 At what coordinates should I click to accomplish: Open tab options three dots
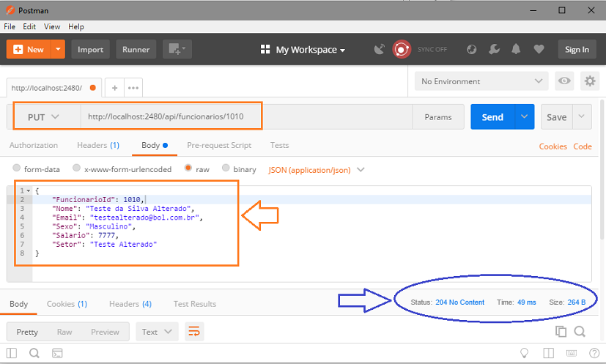[133, 88]
